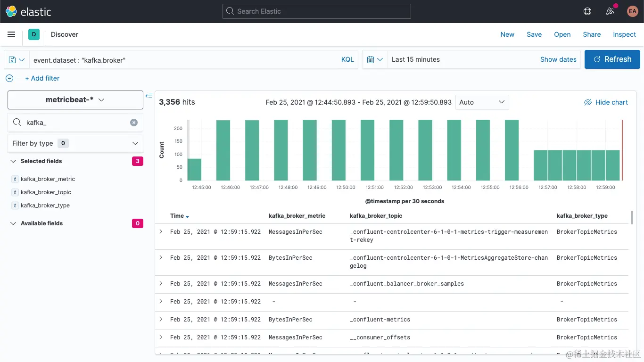Open the saved query menu icon

[17, 59]
